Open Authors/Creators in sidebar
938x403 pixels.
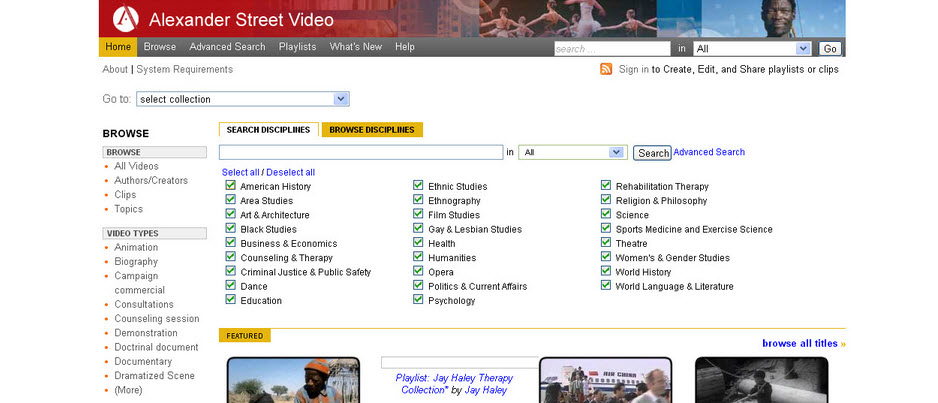[151, 181]
